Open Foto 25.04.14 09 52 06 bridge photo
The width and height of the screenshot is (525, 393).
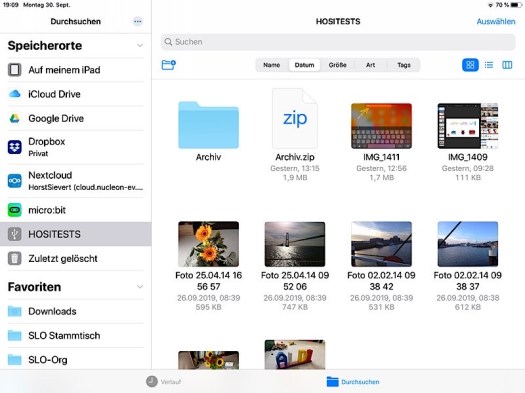click(x=295, y=244)
